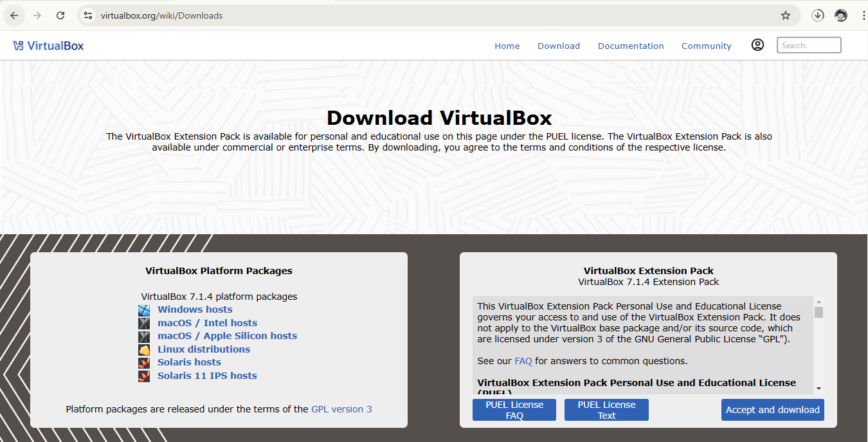Select the Windows hosts platform icon
The height and width of the screenshot is (442, 868).
(144, 309)
